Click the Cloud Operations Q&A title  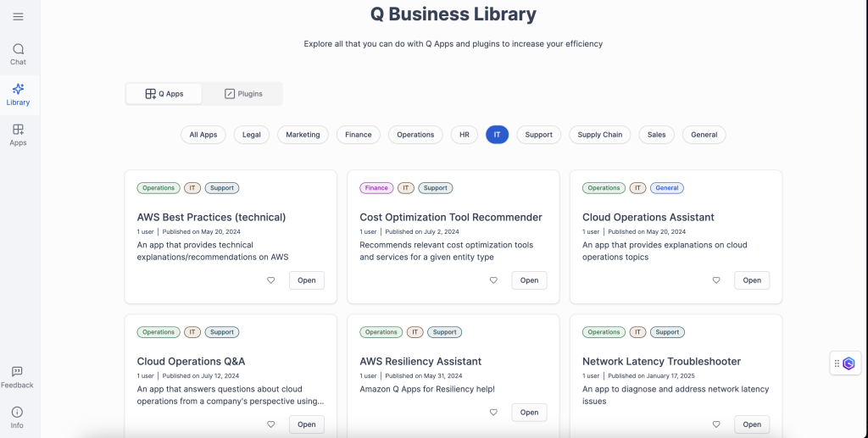(191, 362)
